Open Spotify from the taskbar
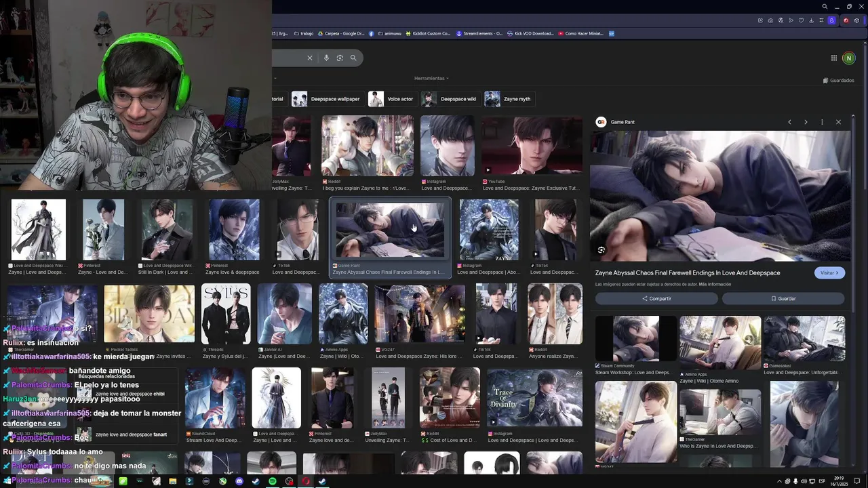Viewport: 868px width, 488px height. click(x=273, y=481)
